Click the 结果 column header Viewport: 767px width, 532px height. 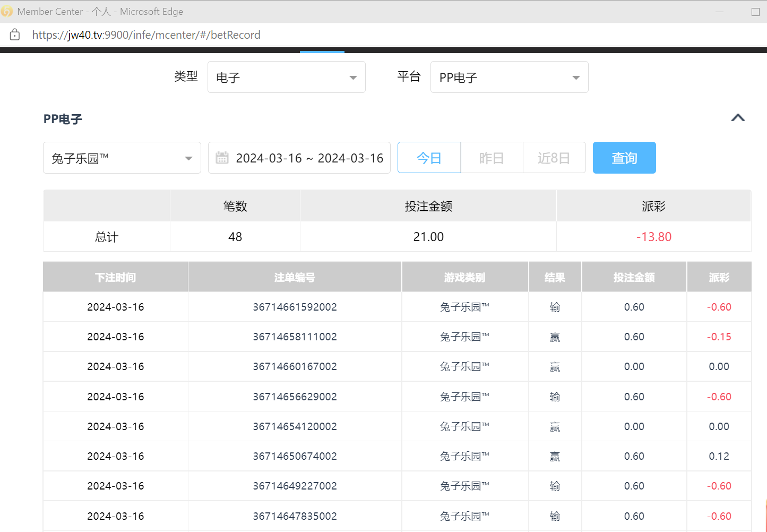point(555,277)
